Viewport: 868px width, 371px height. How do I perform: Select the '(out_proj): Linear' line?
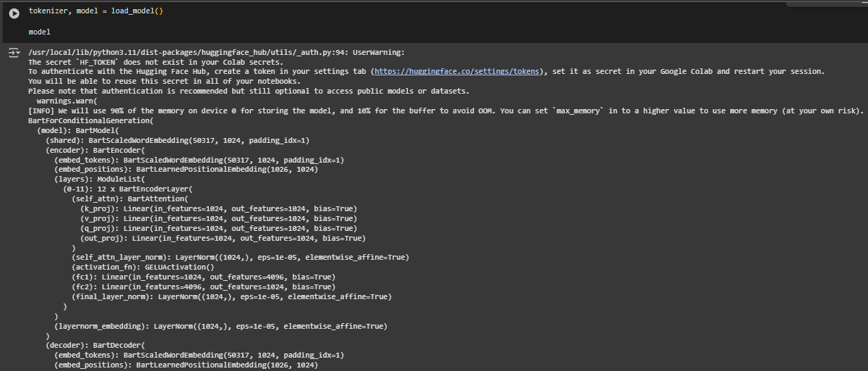coord(224,239)
